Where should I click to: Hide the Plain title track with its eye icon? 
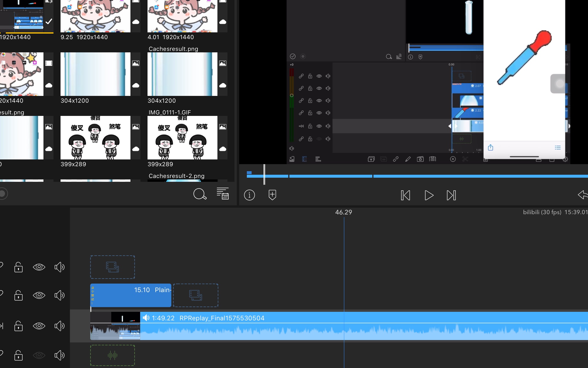pyautogui.click(x=39, y=295)
